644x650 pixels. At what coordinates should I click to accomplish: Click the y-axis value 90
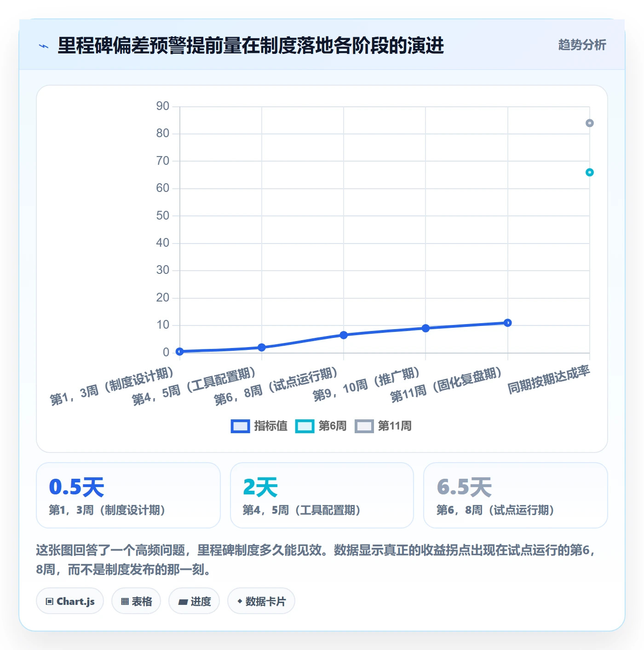[x=163, y=106]
